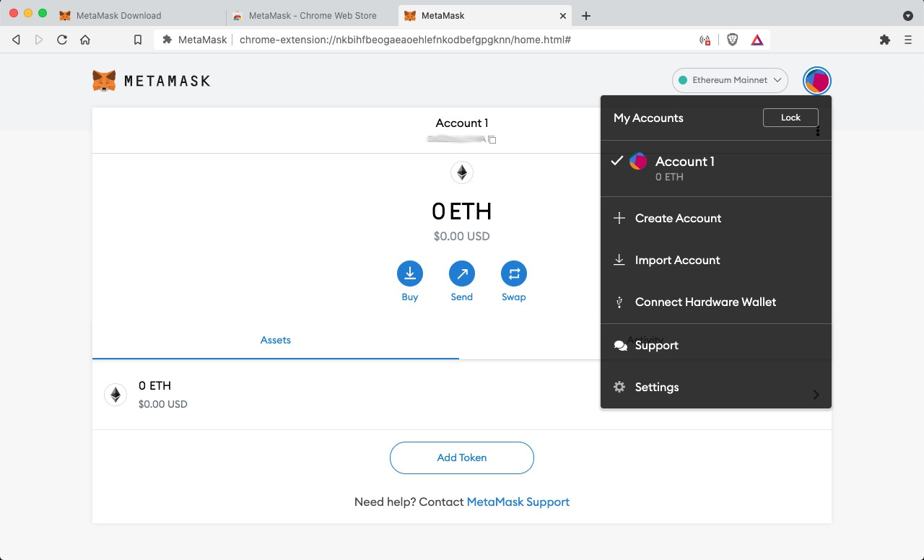Open the account avatar menu icon
The width and height of the screenshot is (924, 560).
[x=817, y=80]
